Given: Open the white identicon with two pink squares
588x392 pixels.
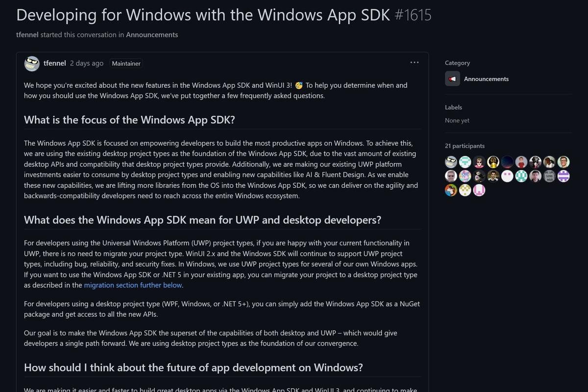Looking at the screenshot, I should tap(507, 176).
